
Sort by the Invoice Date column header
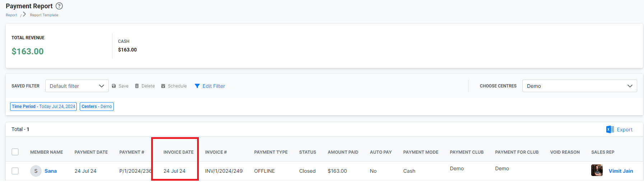pos(178,152)
